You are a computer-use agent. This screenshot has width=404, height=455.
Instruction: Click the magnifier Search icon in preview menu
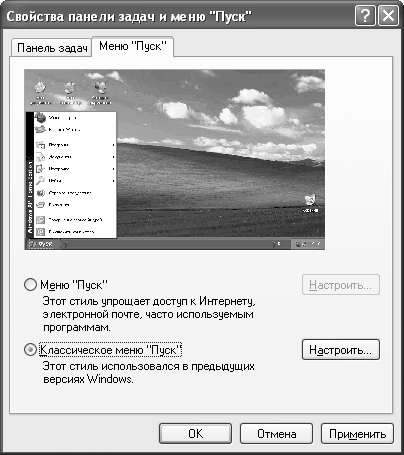pos(40,180)
